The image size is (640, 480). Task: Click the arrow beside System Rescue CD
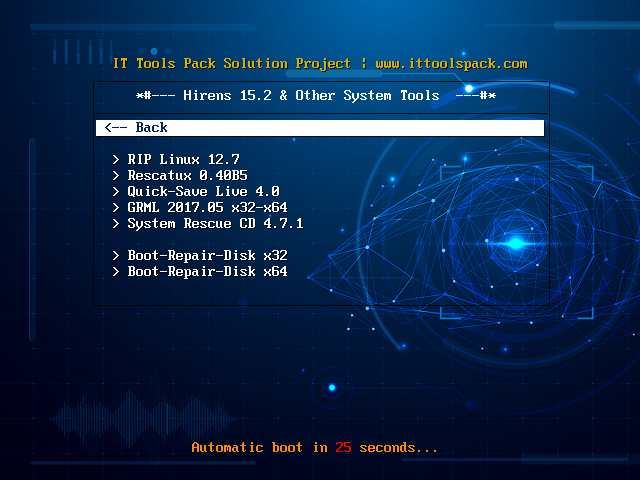(116, 224)
